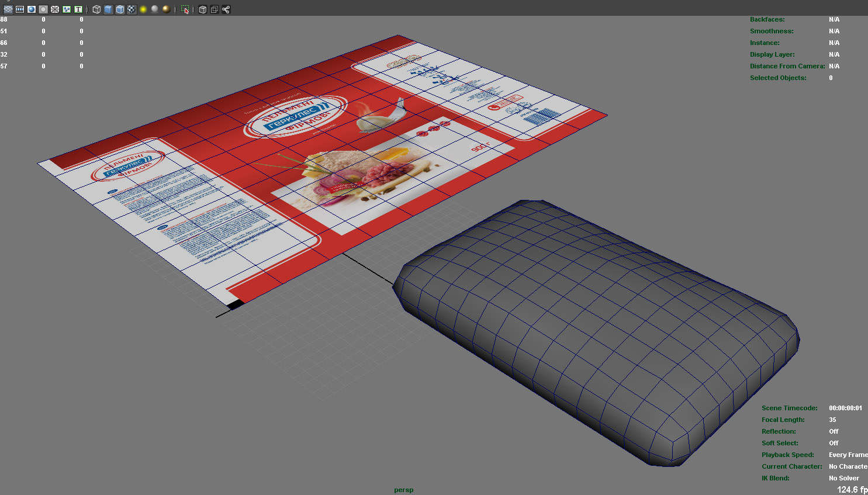
Task: Click the 'Current Character:' label
Action: coord(792,466)
